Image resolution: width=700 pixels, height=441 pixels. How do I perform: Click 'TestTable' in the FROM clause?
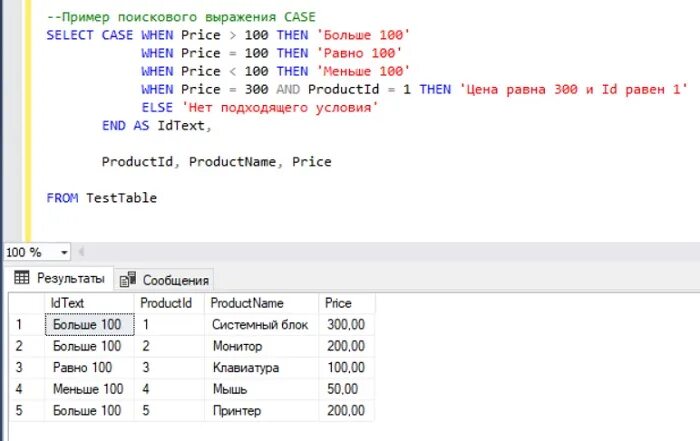[x=121, y=198]
